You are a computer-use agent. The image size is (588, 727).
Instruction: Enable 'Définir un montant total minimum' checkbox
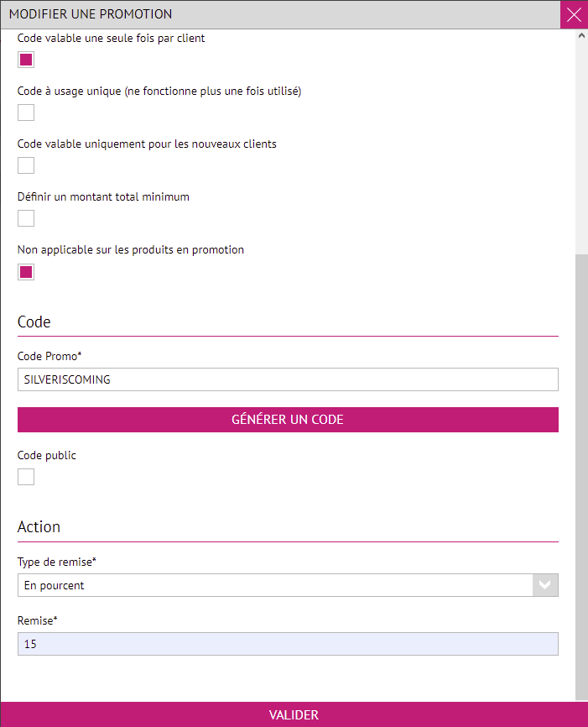click(26, 218)
